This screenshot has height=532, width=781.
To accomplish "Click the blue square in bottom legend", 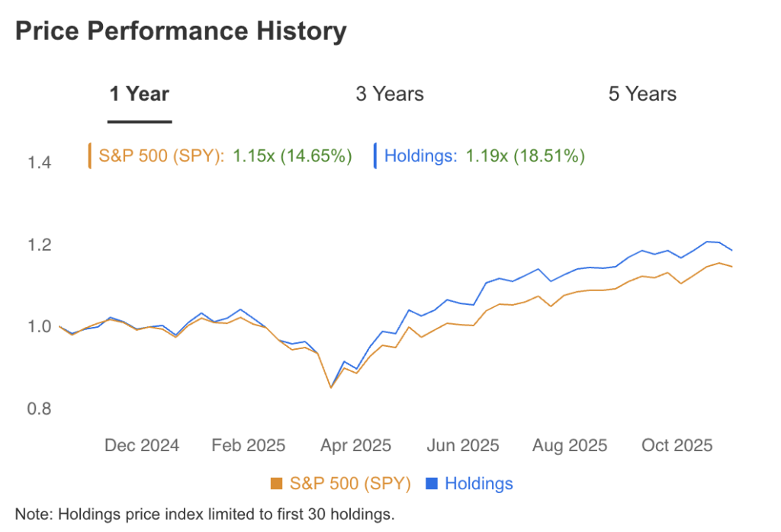I will pos(432,483).
